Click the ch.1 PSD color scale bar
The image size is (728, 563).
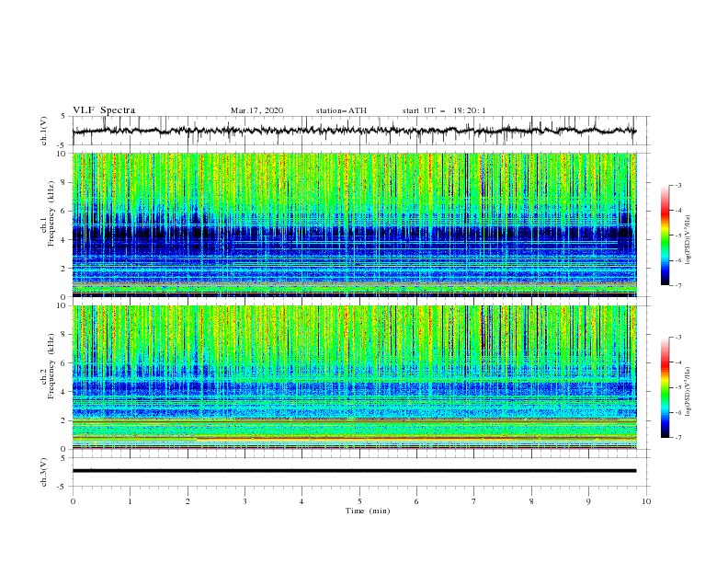click(x=665, y=236)
